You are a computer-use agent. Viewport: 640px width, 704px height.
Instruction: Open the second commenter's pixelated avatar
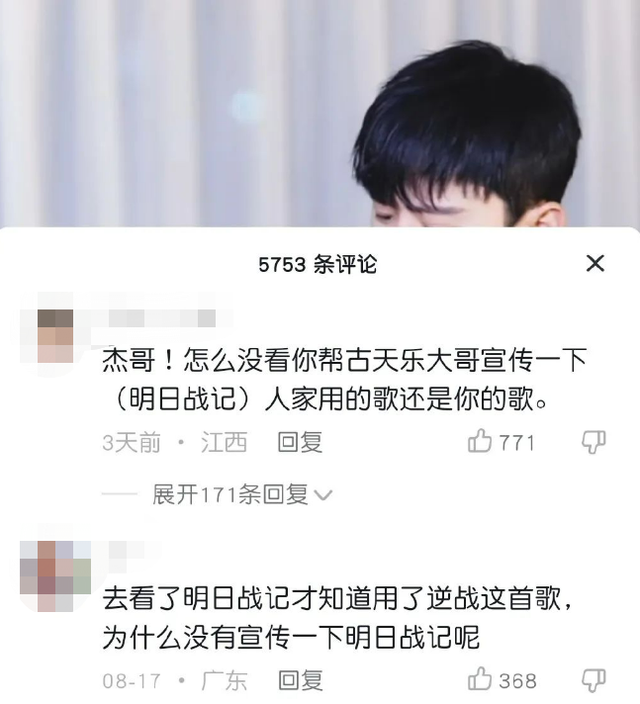pos(55,576)
